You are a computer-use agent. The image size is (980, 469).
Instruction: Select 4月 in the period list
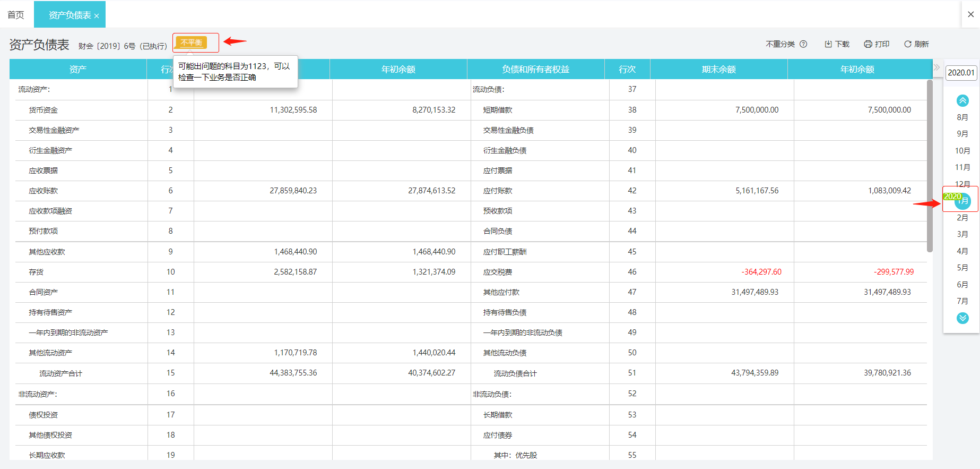962,251
